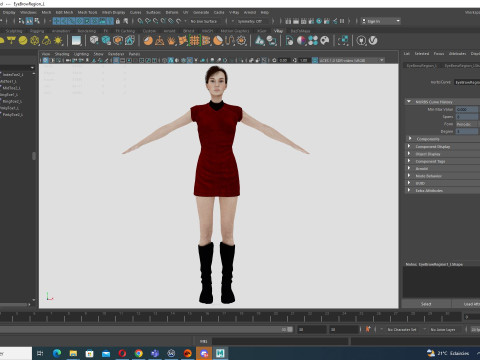Click the teal cone object shelf icon
Viewport: 480px width, 360px height.
[x=260, y=41]
